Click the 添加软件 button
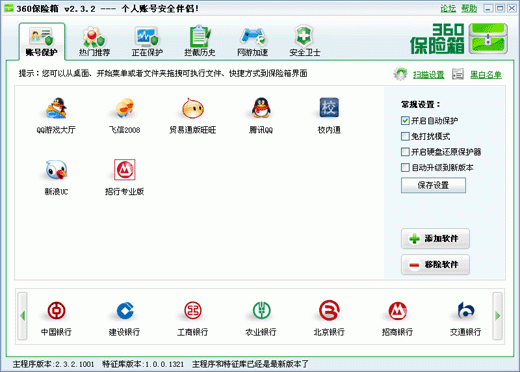Viewport: 520px width, 372px height. point(435,239)
